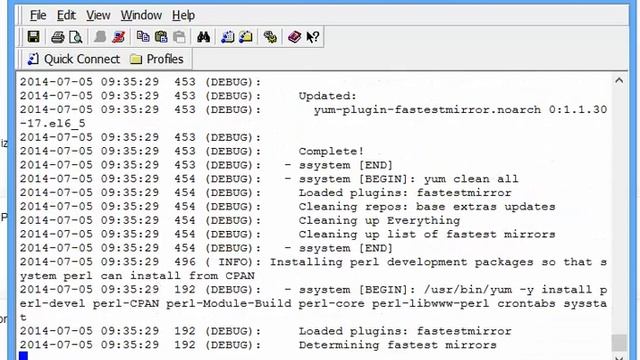Click the grayed-out Paste Selection icon
This screenshot has height=360, width=640.
coord(179,37)
